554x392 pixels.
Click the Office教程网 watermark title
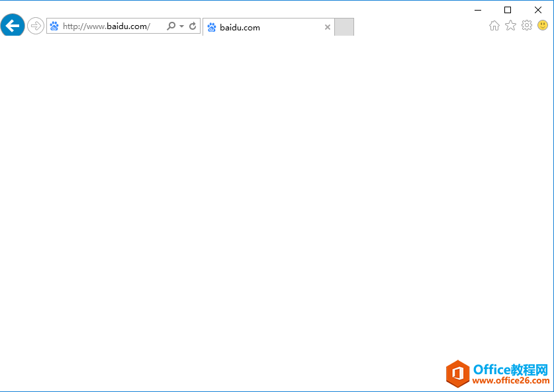pos(511,369)
